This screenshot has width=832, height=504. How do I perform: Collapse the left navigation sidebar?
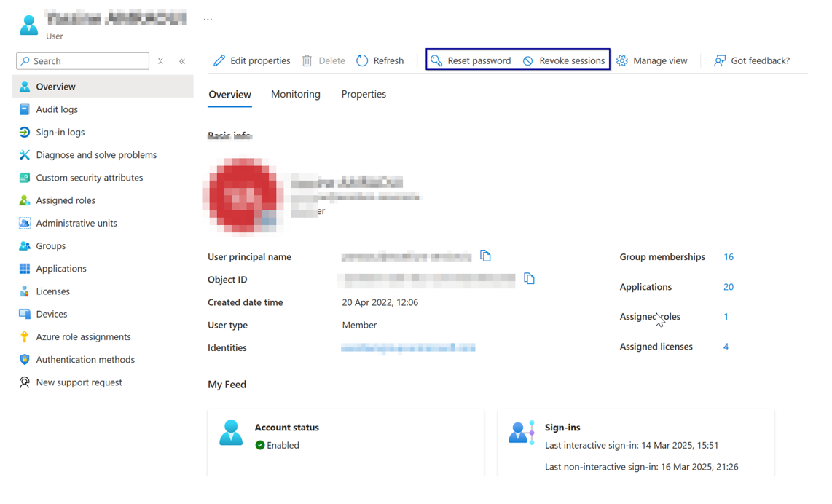click(x=183, y=61)
